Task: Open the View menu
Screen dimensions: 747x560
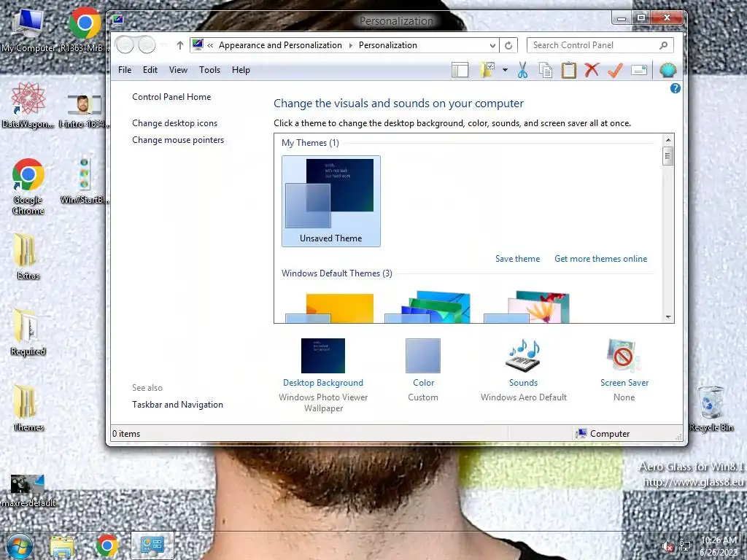Action: pyautogui.click(x=178, y=70)
